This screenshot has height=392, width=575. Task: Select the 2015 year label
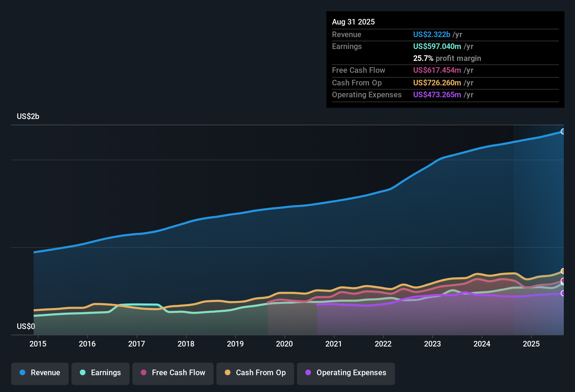[38, 344]
